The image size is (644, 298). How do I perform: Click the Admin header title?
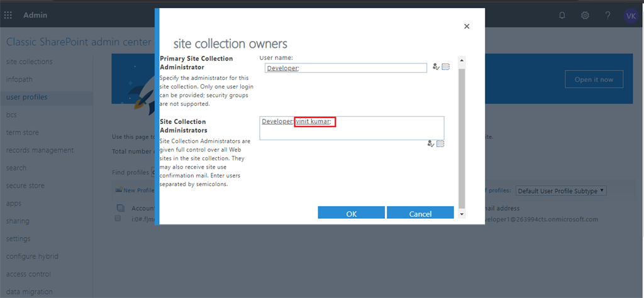(x=35, y=15)
